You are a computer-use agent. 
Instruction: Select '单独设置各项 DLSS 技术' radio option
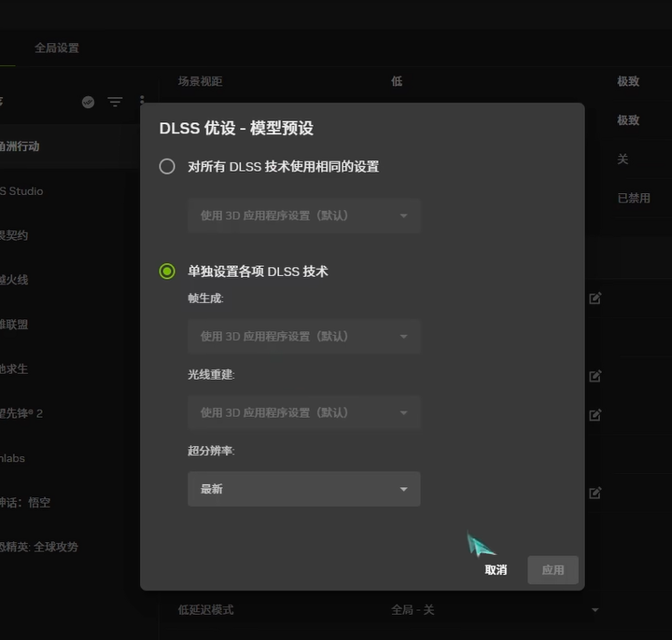pyautogui.click(x=167, y=271)
